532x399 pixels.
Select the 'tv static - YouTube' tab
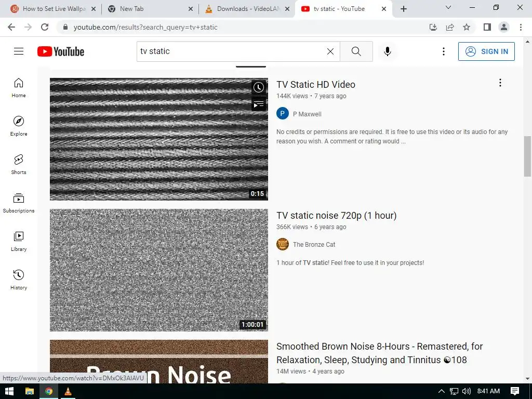339,9
